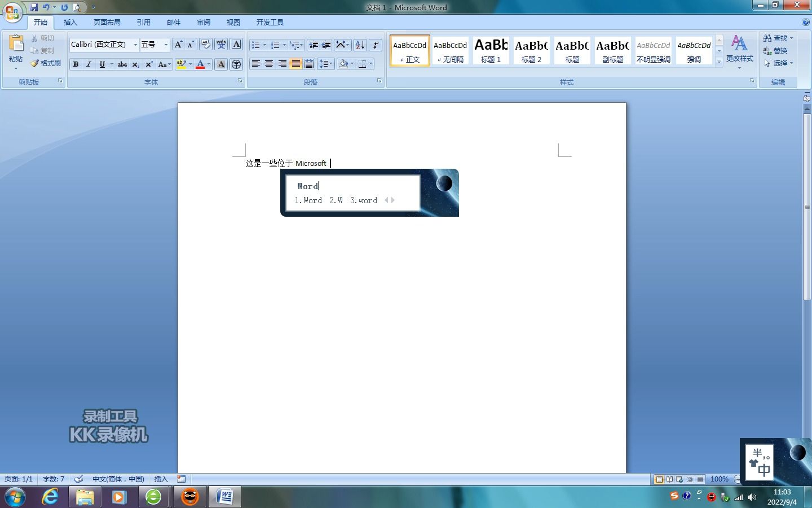Click the redo/repeat quick access icon

[x=64, y=7]
